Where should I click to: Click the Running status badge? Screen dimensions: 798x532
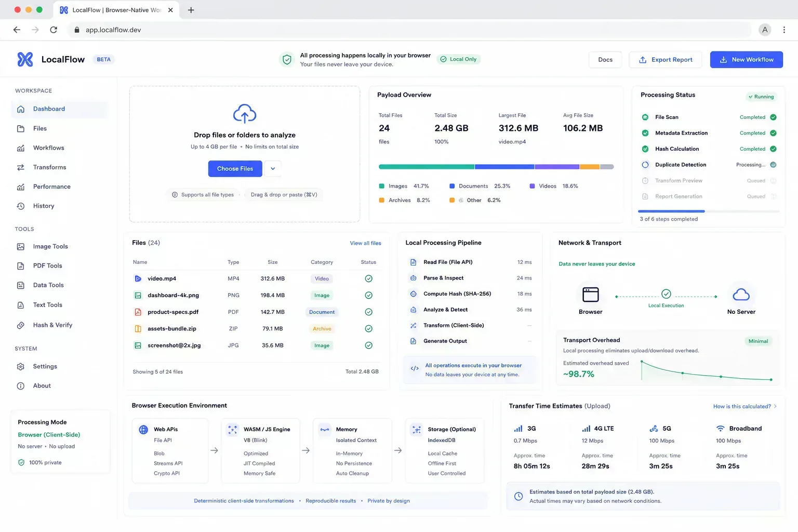[x=761, y=97]
